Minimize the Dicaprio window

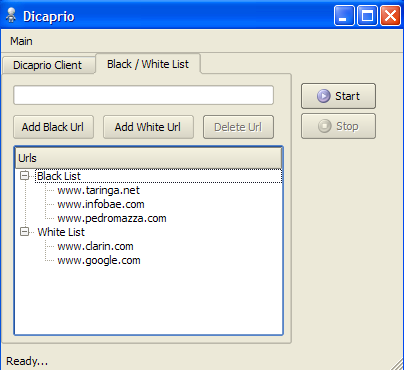344,15
